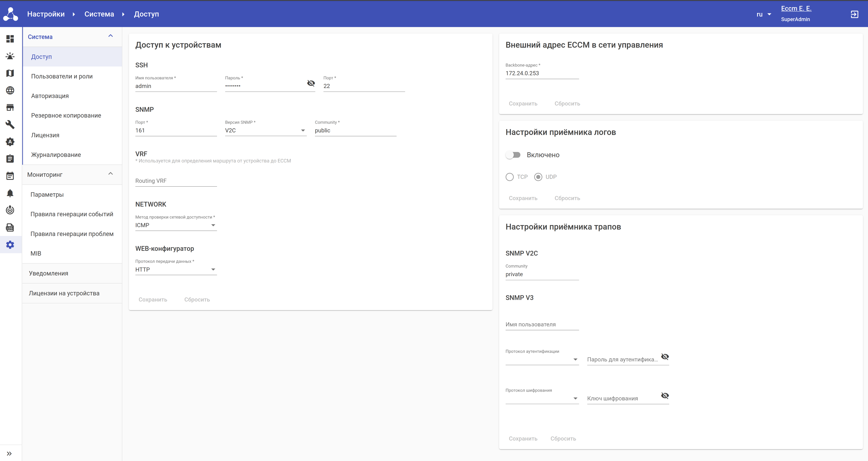Click the Routing VRF input field
868x461 pixels.
[x=176, y=181]
